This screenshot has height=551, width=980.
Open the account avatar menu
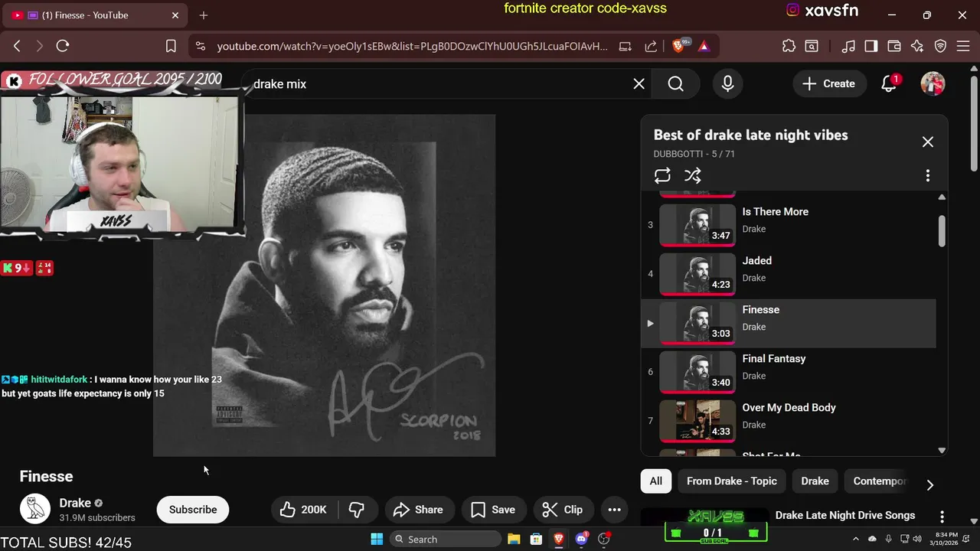(x=933, y=83)
